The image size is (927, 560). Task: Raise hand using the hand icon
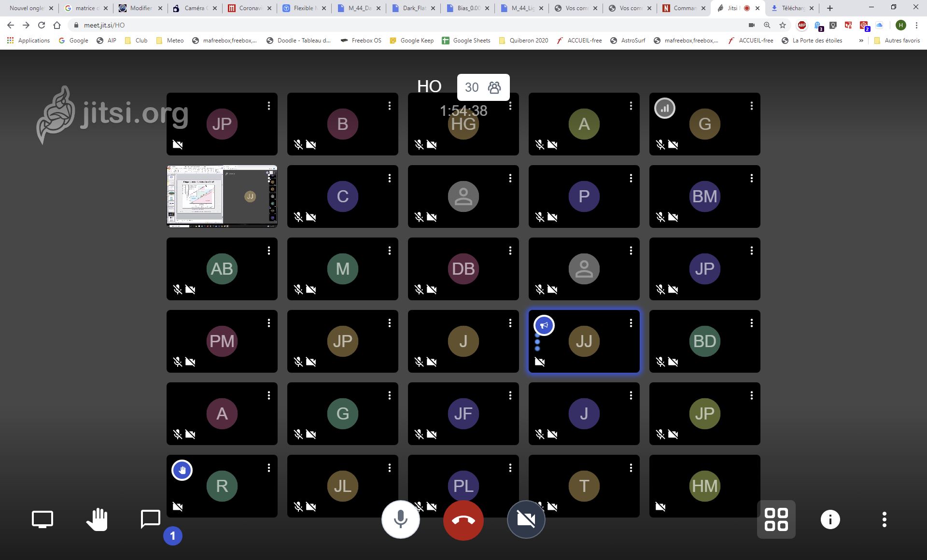point(97,519)
